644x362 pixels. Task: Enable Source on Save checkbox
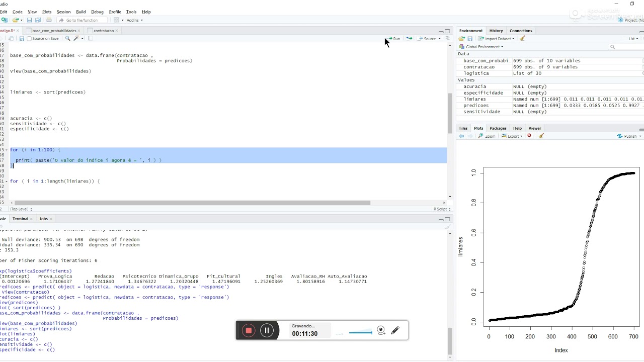click(29, 39)
